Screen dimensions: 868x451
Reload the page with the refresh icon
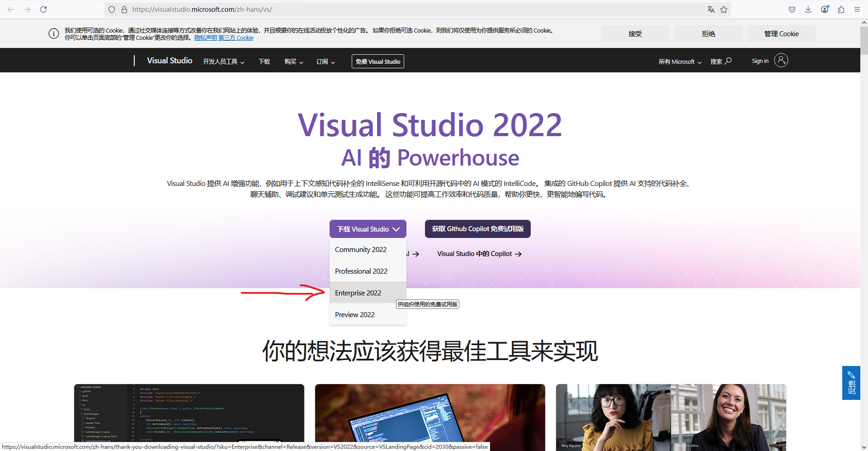click(43, 9)
